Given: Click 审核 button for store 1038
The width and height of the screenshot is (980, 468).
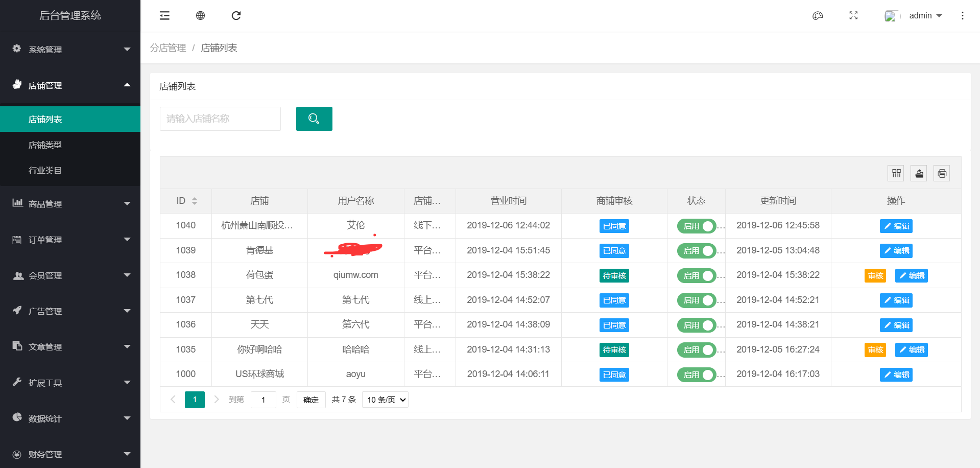Looking at the screenshot, I should click(875, 276).
